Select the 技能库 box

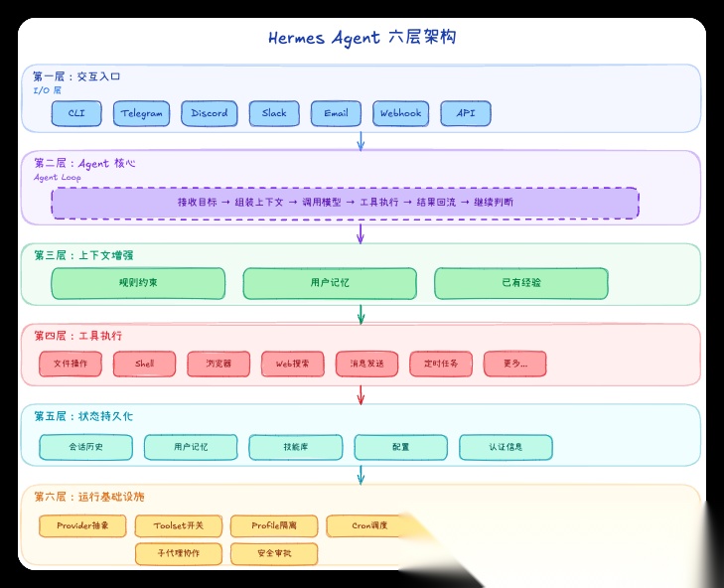coord(296,447)
